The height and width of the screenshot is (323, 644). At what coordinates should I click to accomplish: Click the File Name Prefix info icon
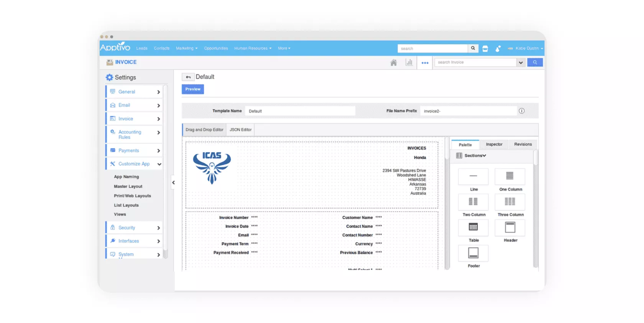click(522, 111)
